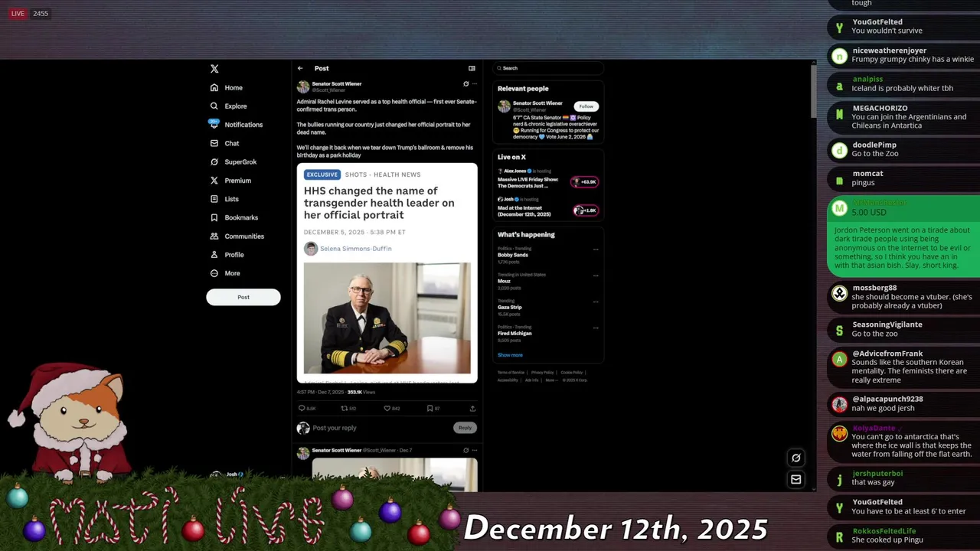Open the Admiral portrait image
980x551 pixels.
[387, 318]
